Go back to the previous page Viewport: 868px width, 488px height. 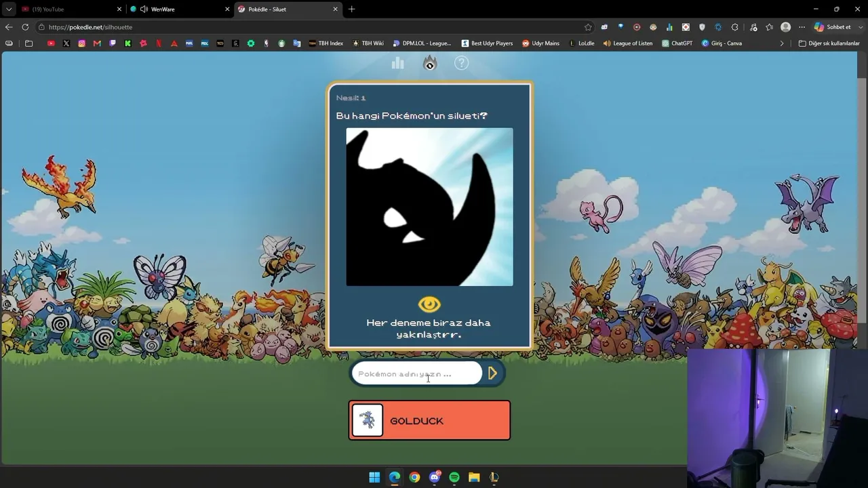click(x=9, y=27)
